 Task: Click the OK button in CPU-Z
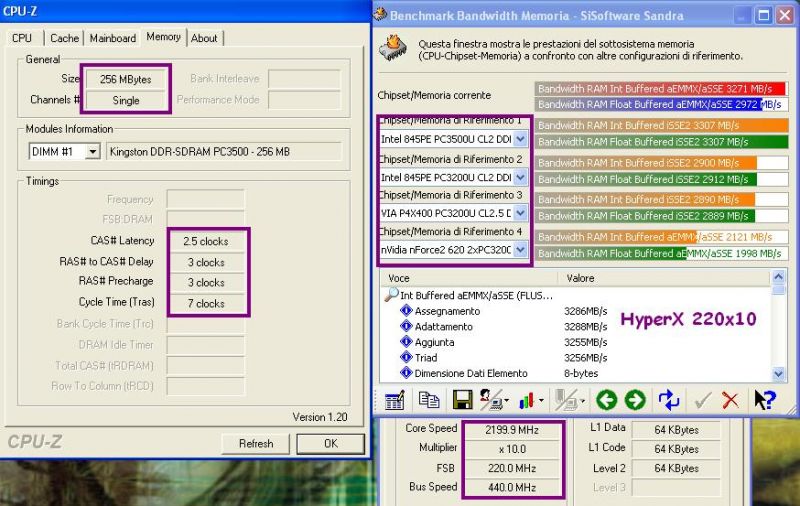(331, 444)
